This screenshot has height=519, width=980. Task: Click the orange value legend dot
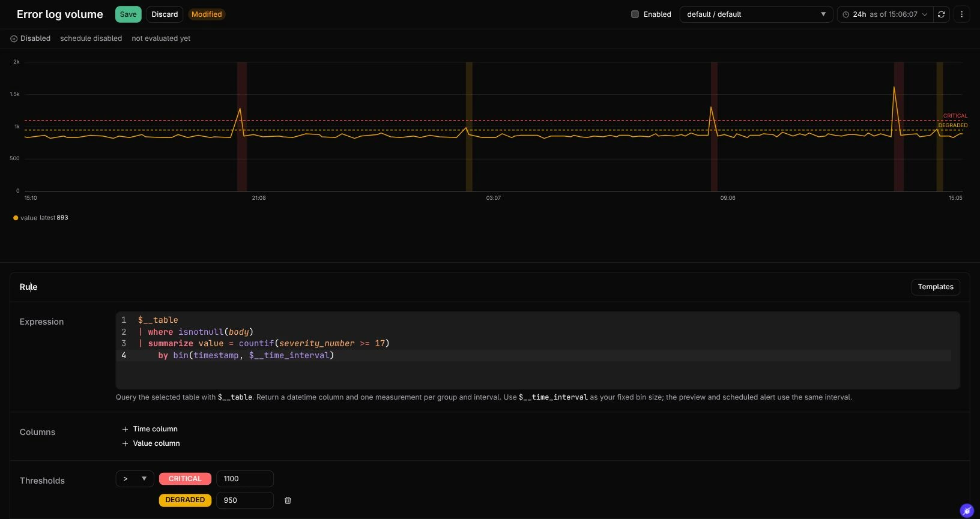point(16,218)
